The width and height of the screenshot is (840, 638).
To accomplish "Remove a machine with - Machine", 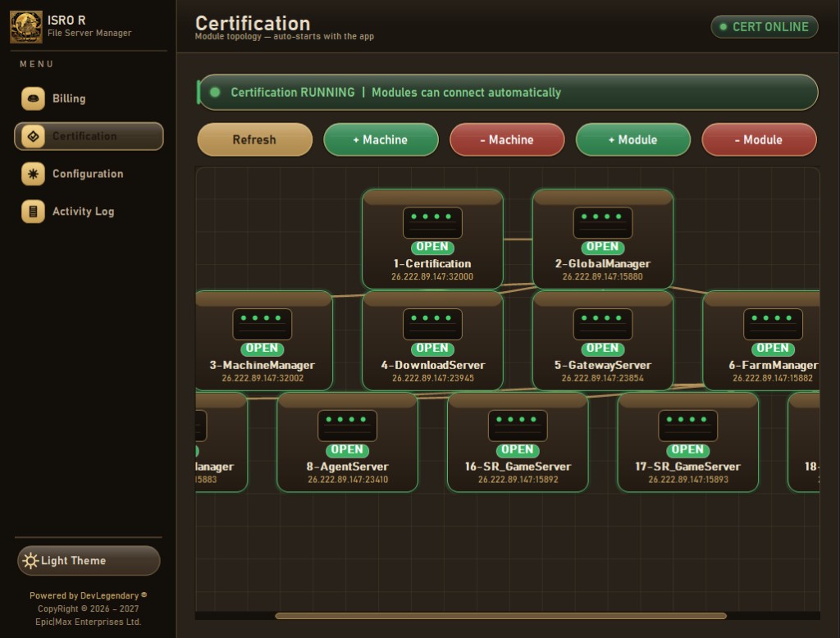I will point(507,139).
